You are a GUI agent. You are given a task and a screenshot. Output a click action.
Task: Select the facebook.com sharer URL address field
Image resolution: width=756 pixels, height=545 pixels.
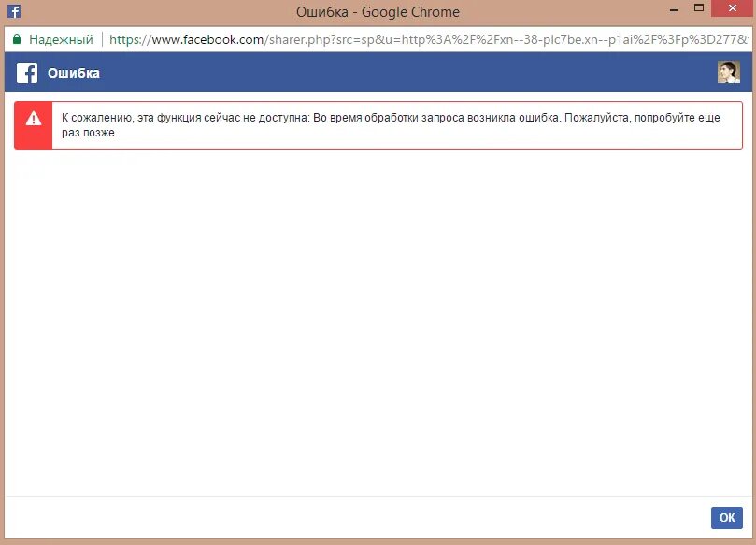[x=429, y=39]
